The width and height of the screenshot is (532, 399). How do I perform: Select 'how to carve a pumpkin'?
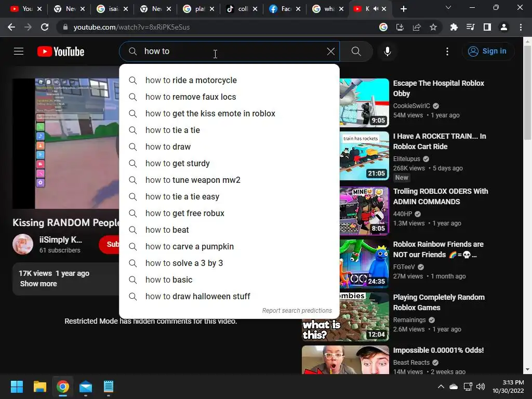tap(229, 247)
